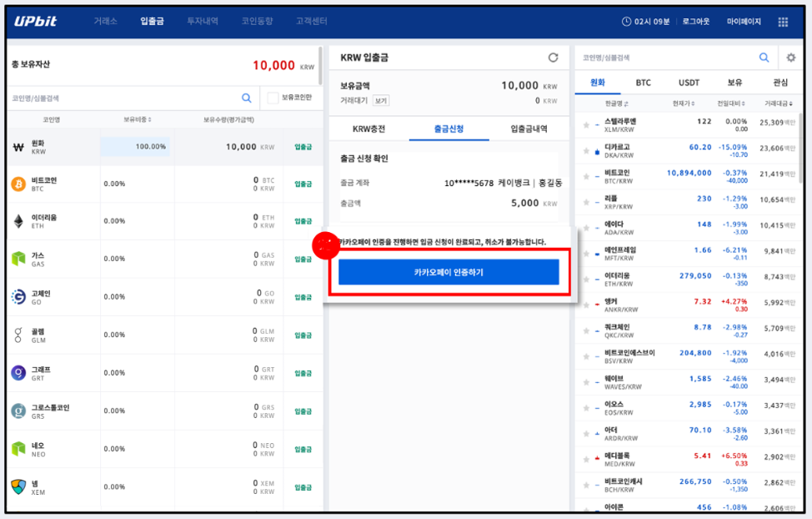Open the apps grid menu icon
Image resolution: width=812 pixels, height=519 pixels.
783,22
